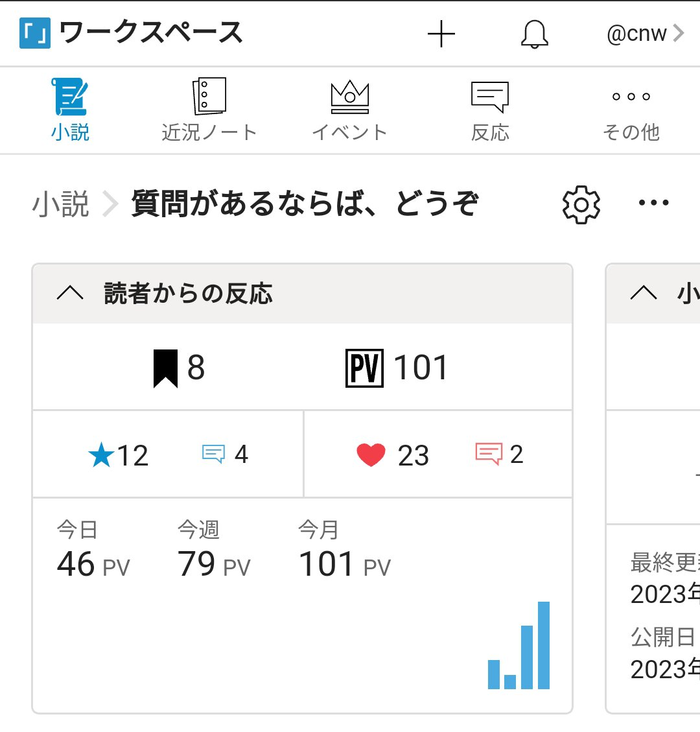Viewport: 700px width, 732px height.
Task: Collapse the partially visible right panel
Action: [x=644, y=294]
